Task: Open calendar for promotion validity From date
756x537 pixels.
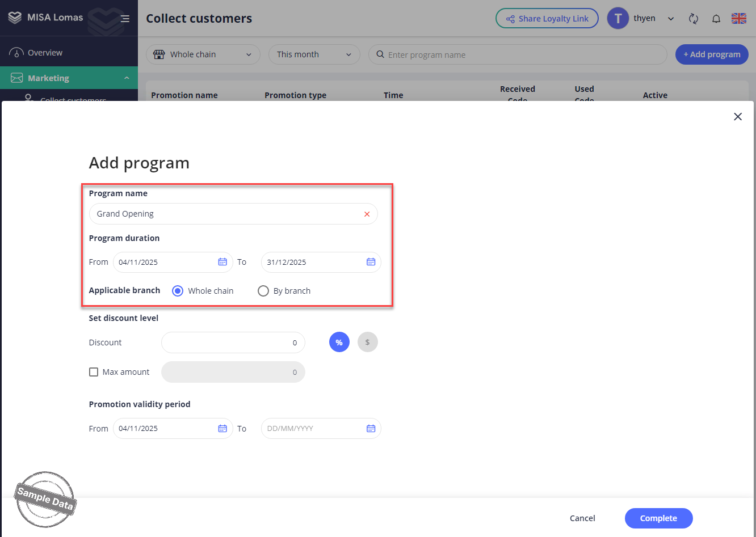Action: click(222, 429)
